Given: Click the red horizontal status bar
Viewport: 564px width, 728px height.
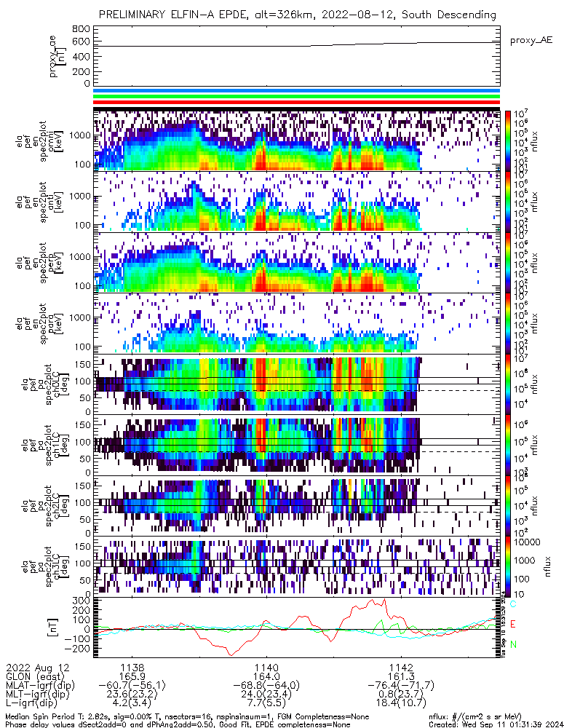Looking at the screenshot, I should pyautogui.click(x=297, y=102).
